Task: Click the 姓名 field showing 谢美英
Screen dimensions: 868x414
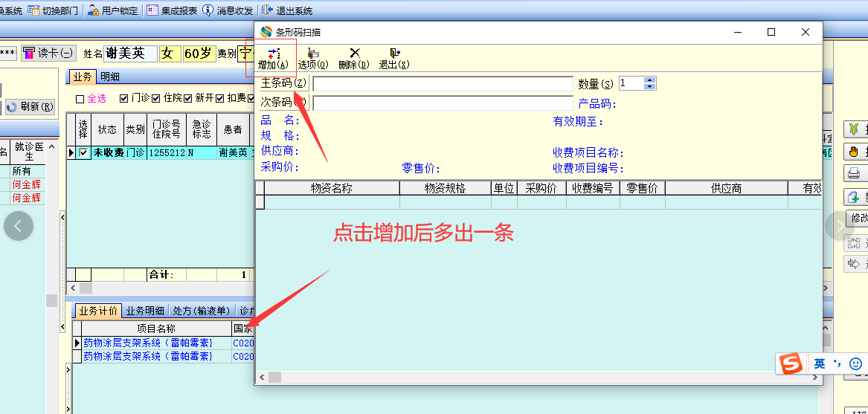Action: pos(130,53)
